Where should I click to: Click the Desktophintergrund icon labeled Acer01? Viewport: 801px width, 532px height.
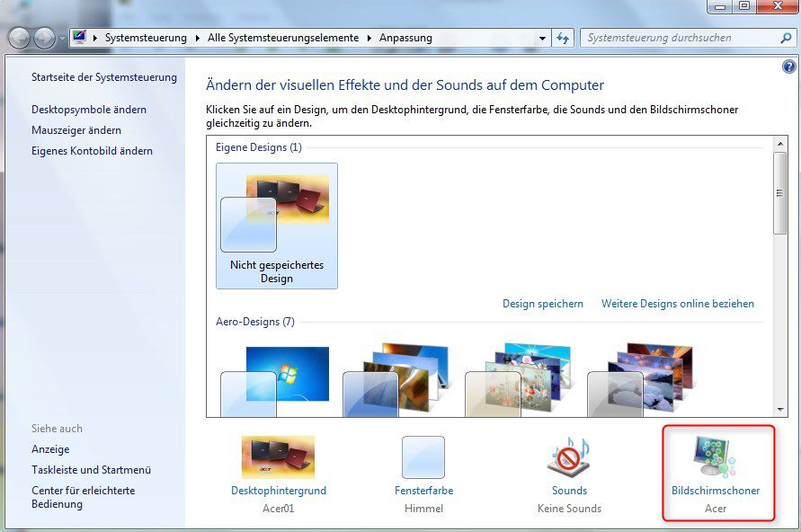279,458
